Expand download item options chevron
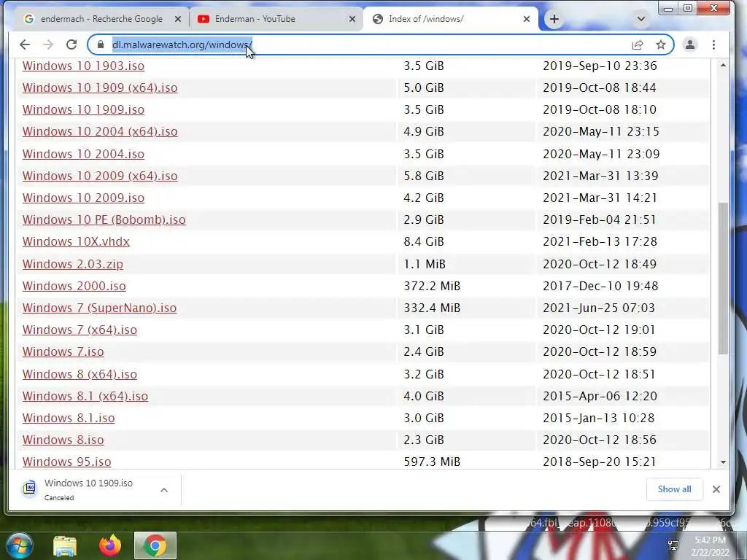The height and width of the screenshot is (560, 747). click(164, 490)
